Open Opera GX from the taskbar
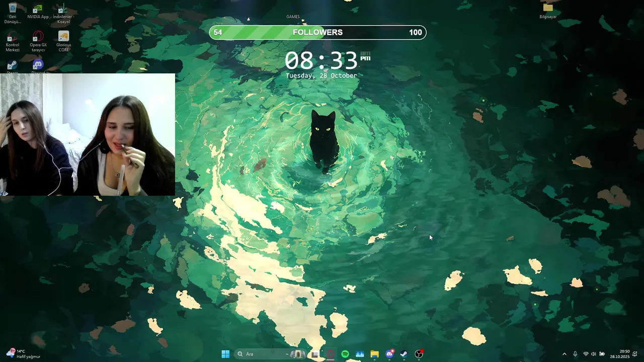 pos(330,354)
